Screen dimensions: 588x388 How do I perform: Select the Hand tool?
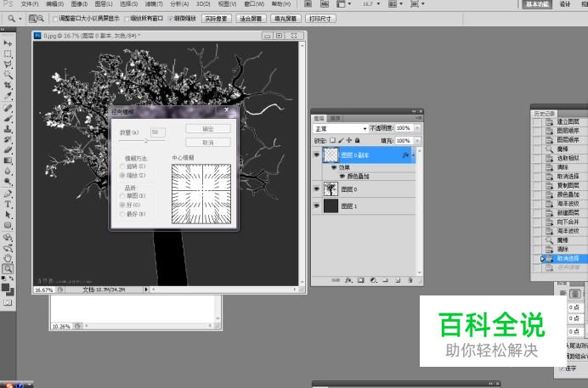[8, 258]
